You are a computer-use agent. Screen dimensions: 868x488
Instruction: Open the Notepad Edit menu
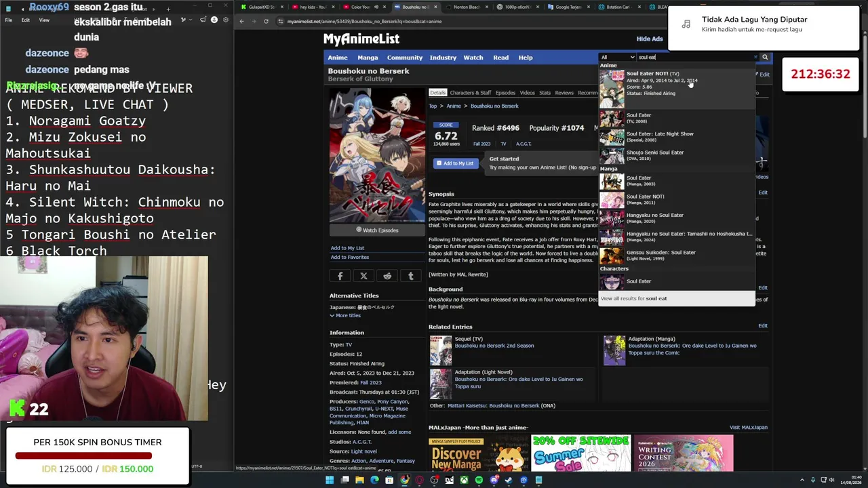25,20
